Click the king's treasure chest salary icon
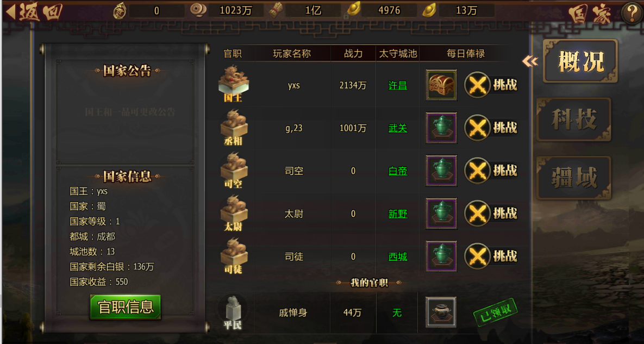The image size is (644, 344). point(441,85)
